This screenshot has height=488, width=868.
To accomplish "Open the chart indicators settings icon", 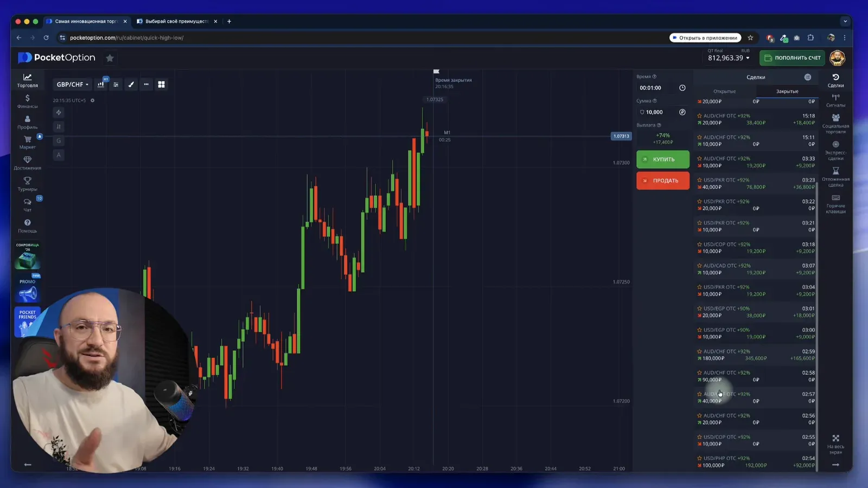I will (x=116, y=85).
